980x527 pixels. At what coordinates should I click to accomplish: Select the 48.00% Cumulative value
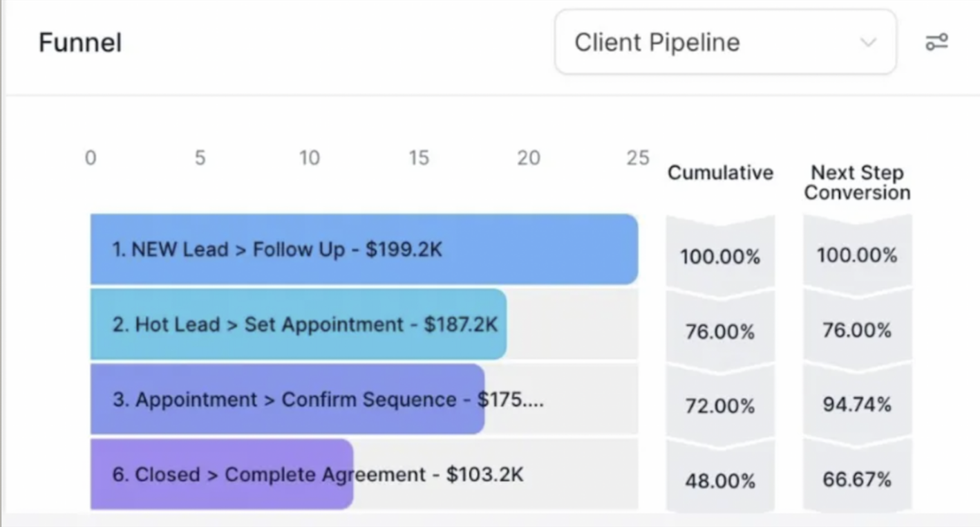(x=720, y=481)
